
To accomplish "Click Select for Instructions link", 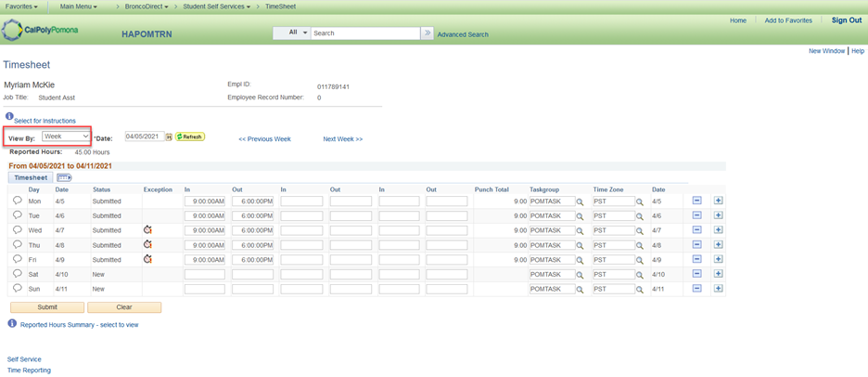I will coord(45,121).
